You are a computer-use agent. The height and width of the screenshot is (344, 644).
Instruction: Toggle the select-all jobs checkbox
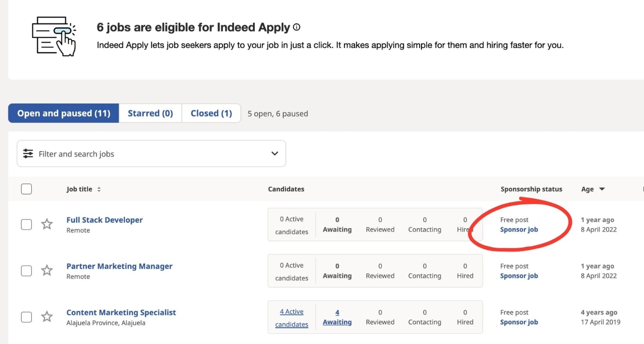tap(27, 189)
